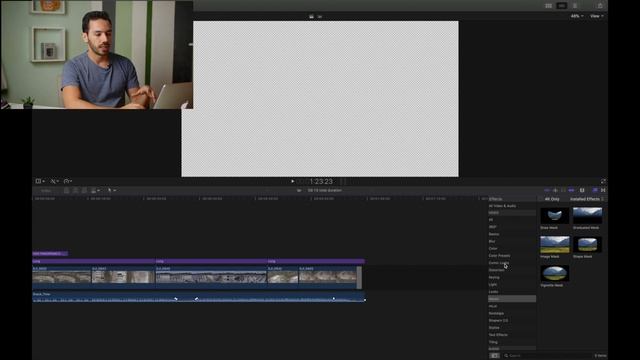Viewport: 640px width, 360px height.
Task: Select the 360° effects category
Action: pyautogui.click(x=493, y=227)
